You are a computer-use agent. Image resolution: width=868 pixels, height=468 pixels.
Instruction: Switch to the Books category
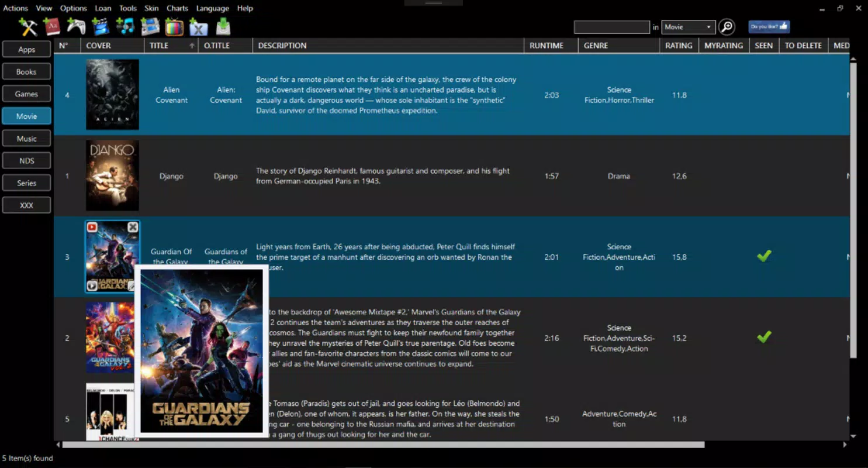pyautogui.click(x=26, y=72)
